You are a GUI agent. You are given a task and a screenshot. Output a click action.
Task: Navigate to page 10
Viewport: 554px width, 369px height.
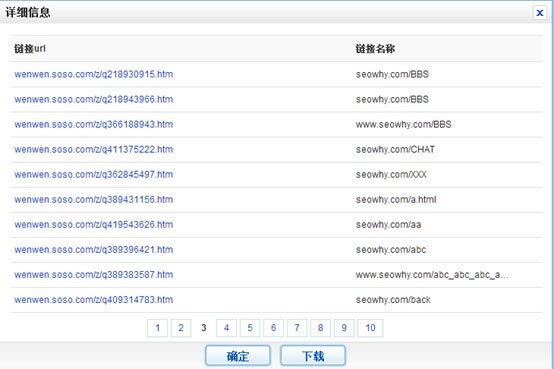[370, 328]
